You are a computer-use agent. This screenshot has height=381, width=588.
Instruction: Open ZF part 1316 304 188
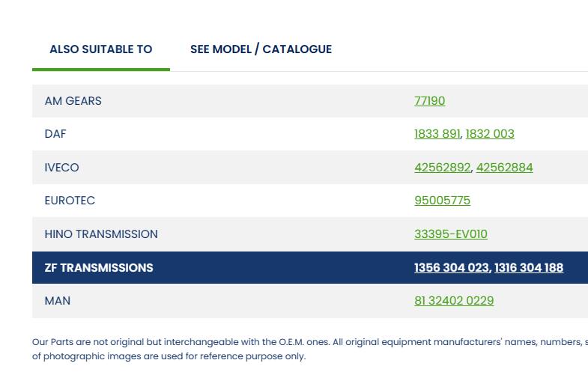coord(529,268)
